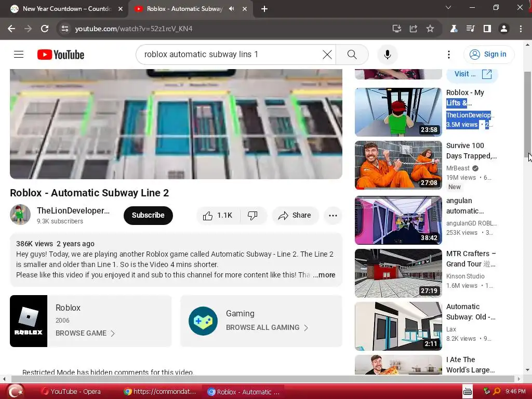Click the 386K views text
This screenshot has height=399, width=532.
35,244
